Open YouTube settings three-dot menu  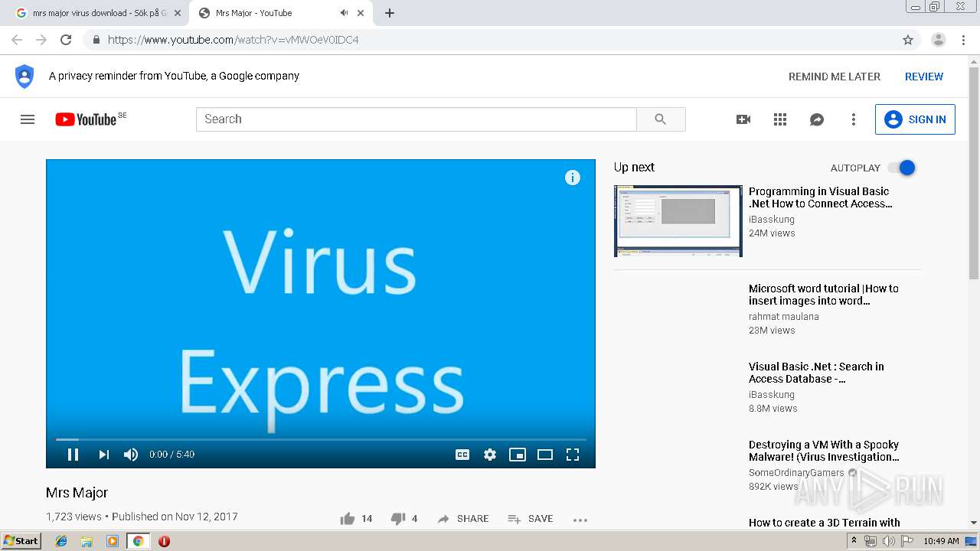point(854,119)
